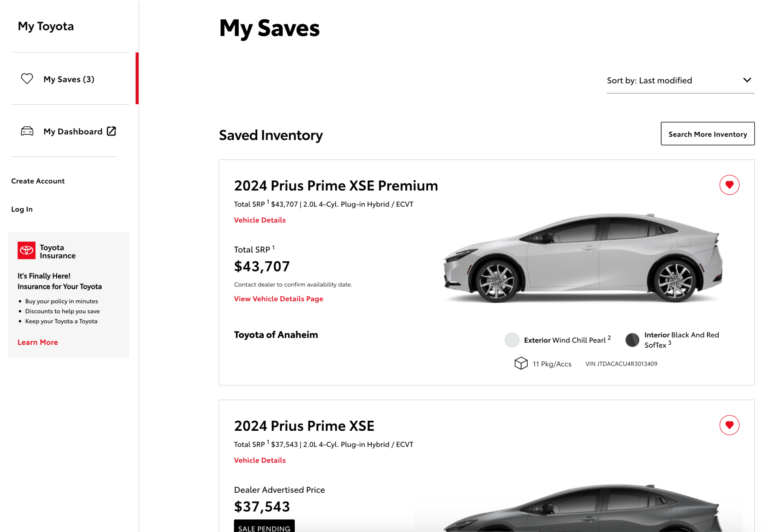Image resolution: width=771 pixels, height=532 pixels.
Task: Click the external link icon by My Dashboard
Action: click(111, 131)
